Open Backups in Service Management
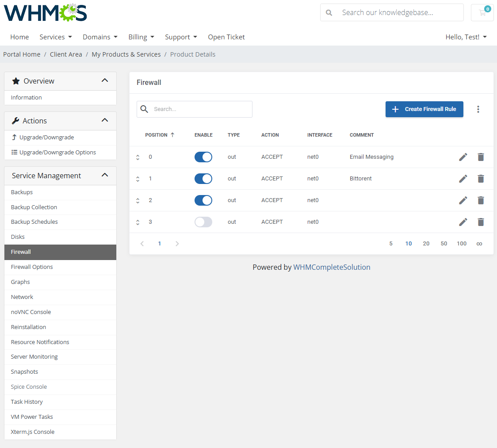497x448 pixels. tap(60, 192)
